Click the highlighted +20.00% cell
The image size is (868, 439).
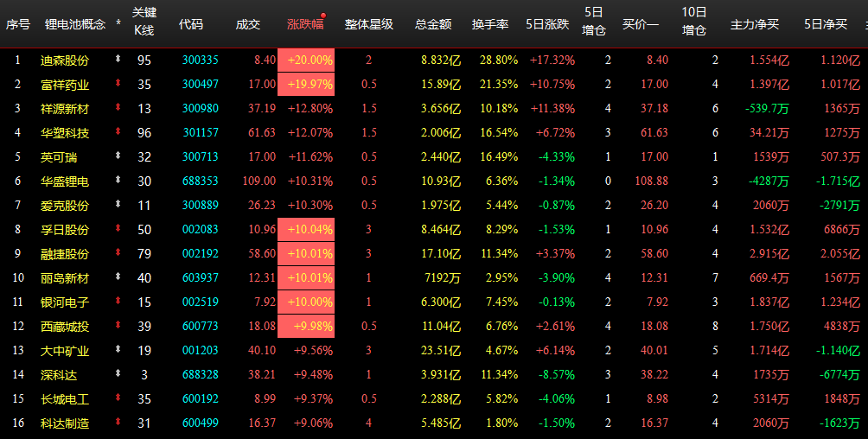pyautogui.click(x=306, y=60)
